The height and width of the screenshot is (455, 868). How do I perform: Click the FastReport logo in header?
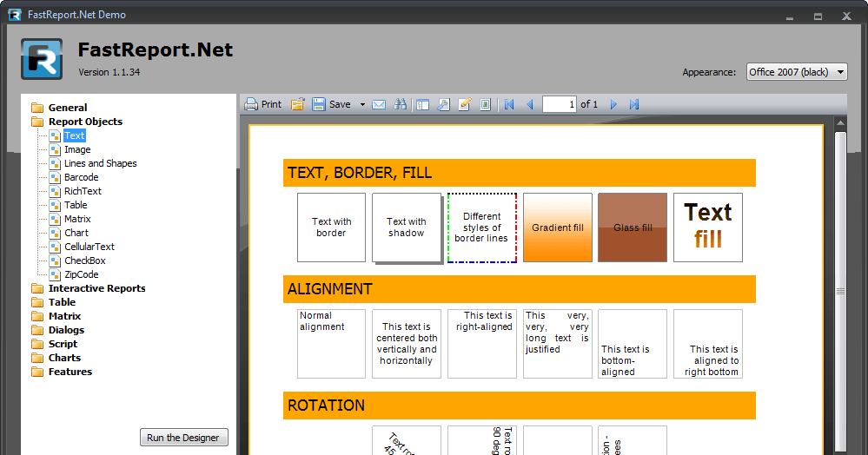point(42,59)
